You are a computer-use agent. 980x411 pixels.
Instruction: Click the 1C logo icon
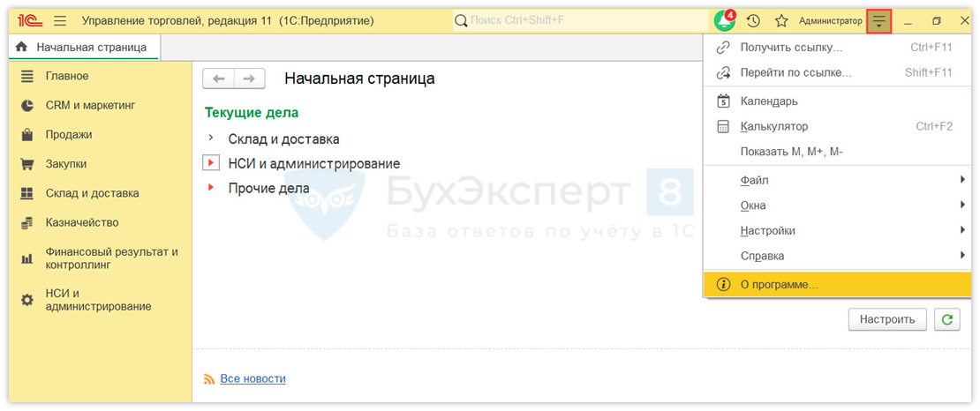pos(29,21)
